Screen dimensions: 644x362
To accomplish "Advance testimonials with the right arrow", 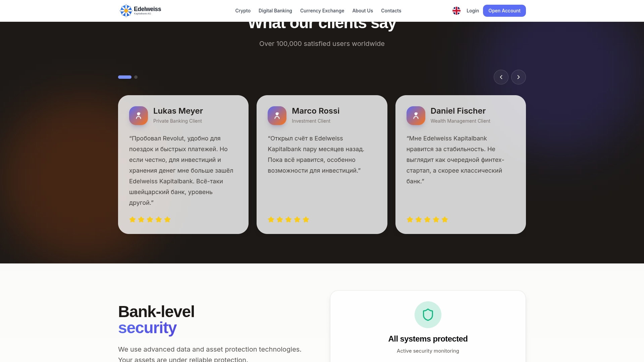I will [519, 77].
